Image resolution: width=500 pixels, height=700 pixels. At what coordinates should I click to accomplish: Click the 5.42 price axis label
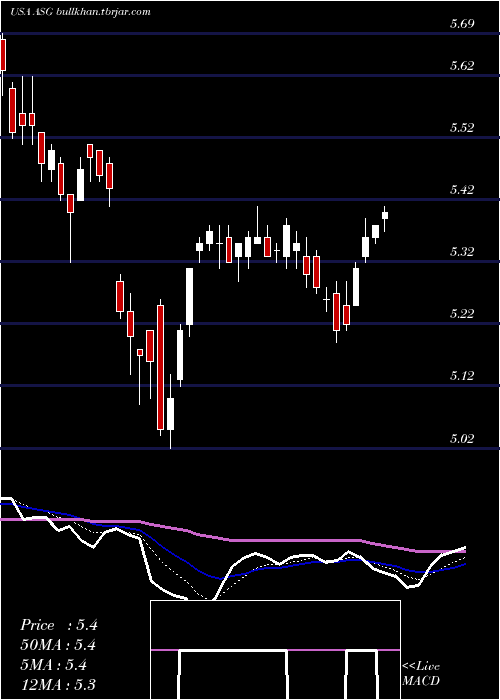462,191
